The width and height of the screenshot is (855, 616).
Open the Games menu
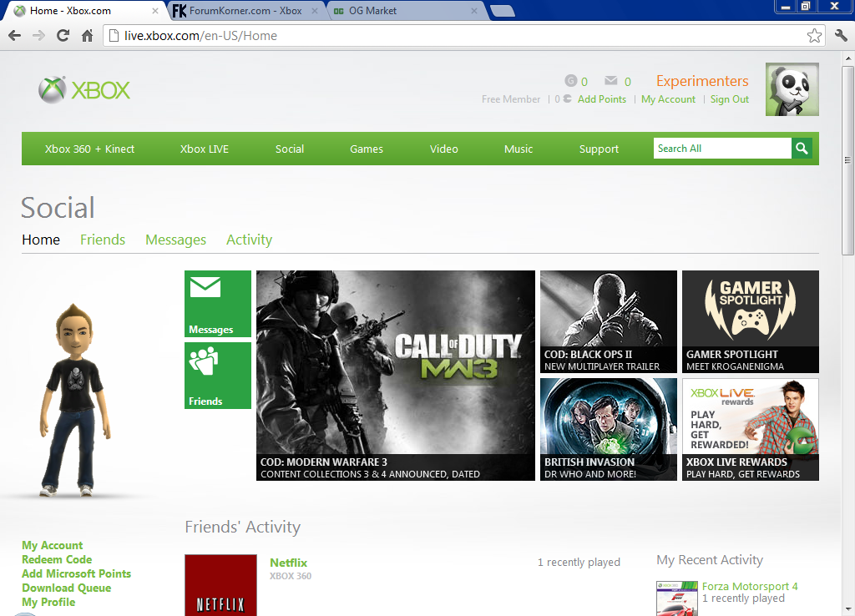[x=367, y=149]
